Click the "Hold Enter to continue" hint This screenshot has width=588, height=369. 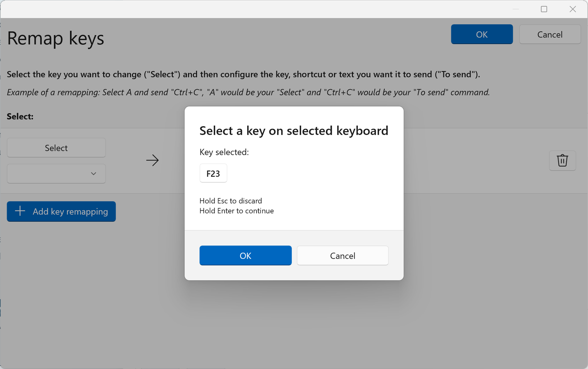click(x=237, y=211)
